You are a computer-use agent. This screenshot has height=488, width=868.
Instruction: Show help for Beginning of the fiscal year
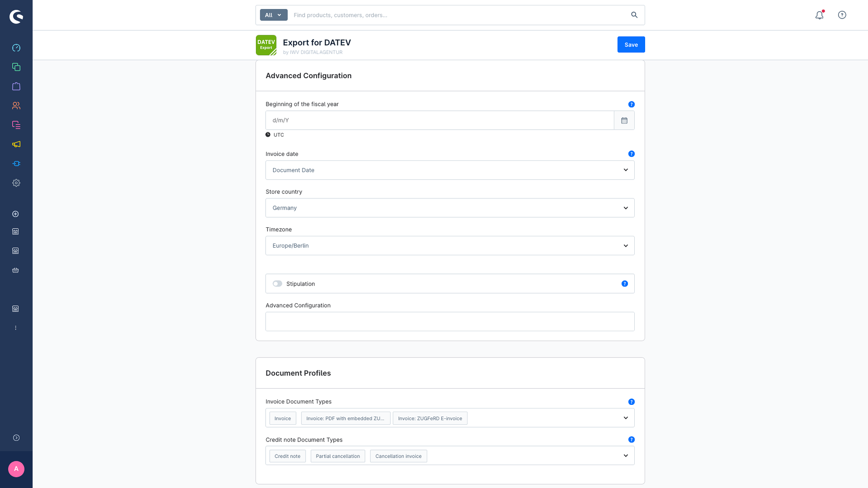coord(632,104)
